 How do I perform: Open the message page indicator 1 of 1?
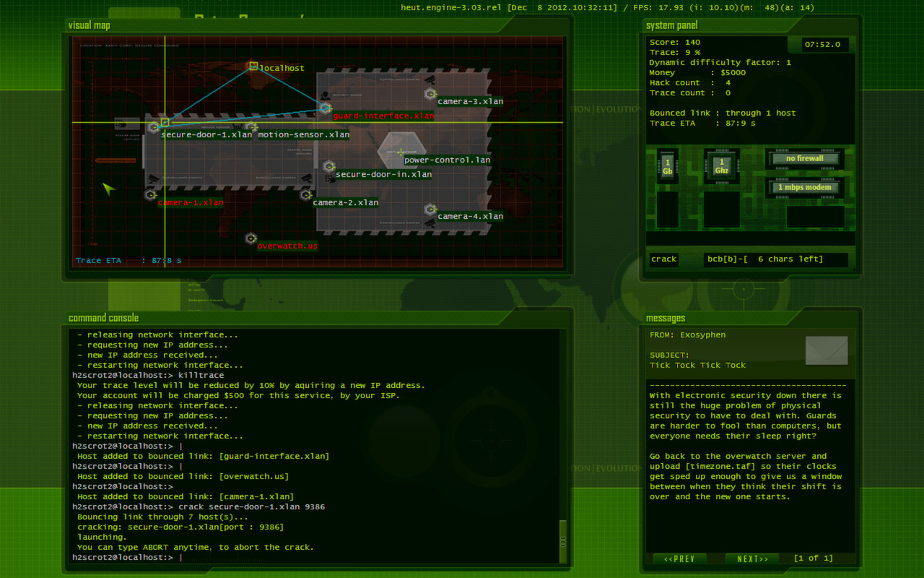click(812, 558)
